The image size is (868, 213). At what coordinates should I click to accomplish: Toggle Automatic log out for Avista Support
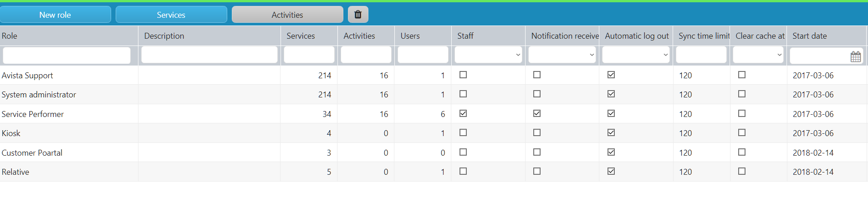tap(611, 75)
